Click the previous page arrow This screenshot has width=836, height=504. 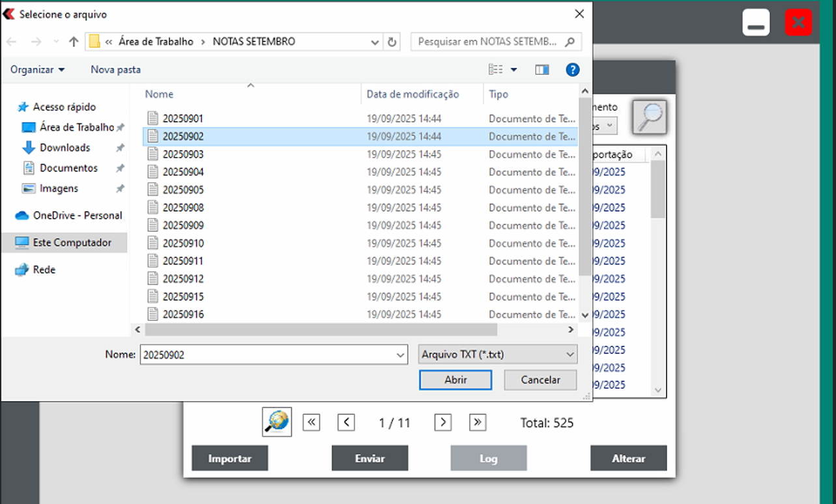pos(346,423)
